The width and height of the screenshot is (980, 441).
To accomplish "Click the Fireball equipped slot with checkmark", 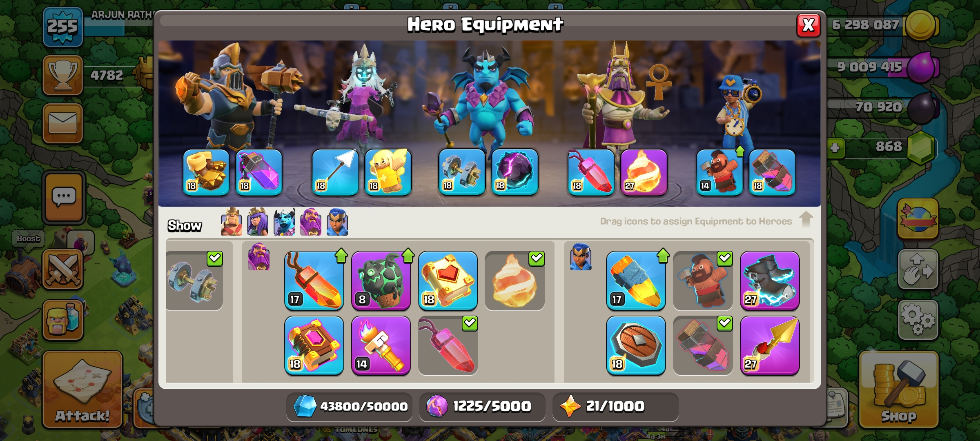I will [515, 281].
